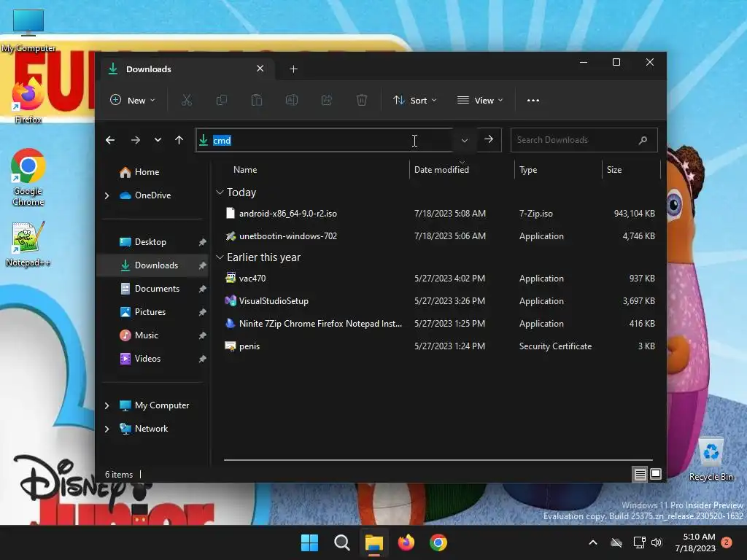Open Music in navigation pane
The image size is (747, 560).
146,335
